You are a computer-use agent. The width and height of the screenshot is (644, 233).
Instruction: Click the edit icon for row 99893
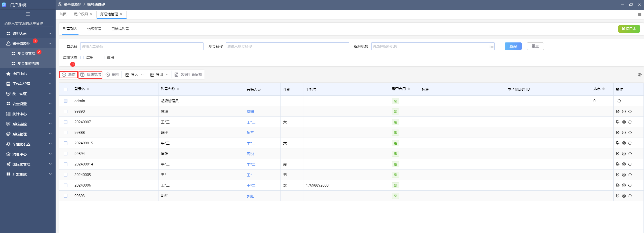click(618, 196)
